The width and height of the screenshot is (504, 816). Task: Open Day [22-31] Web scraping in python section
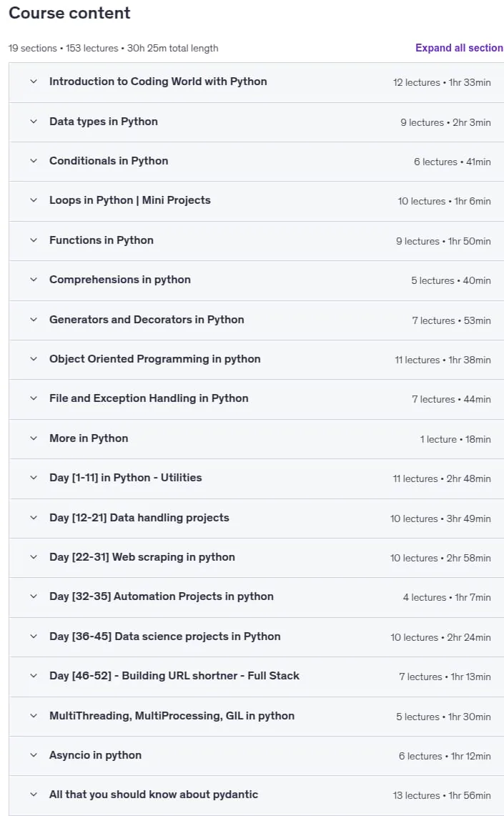(257, 557)
